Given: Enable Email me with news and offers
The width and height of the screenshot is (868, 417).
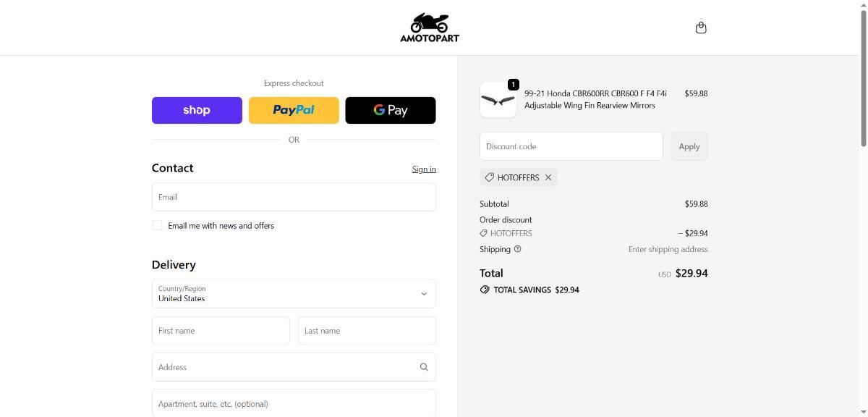Looking at the screenshot, I should [157, 225].
